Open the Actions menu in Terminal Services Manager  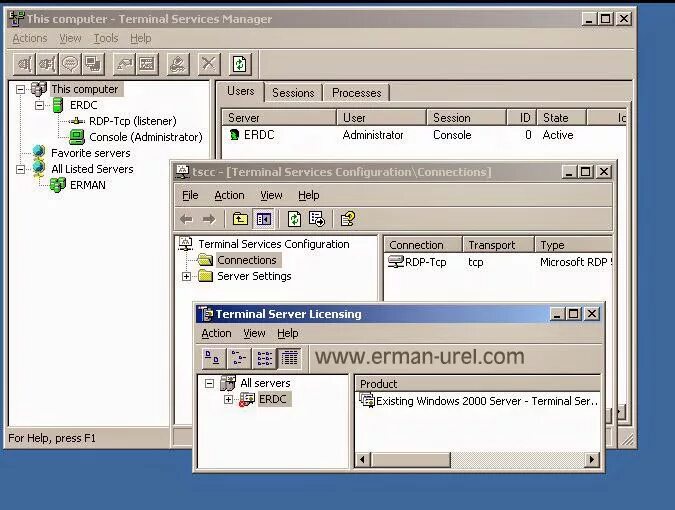[x=30, y=38]
